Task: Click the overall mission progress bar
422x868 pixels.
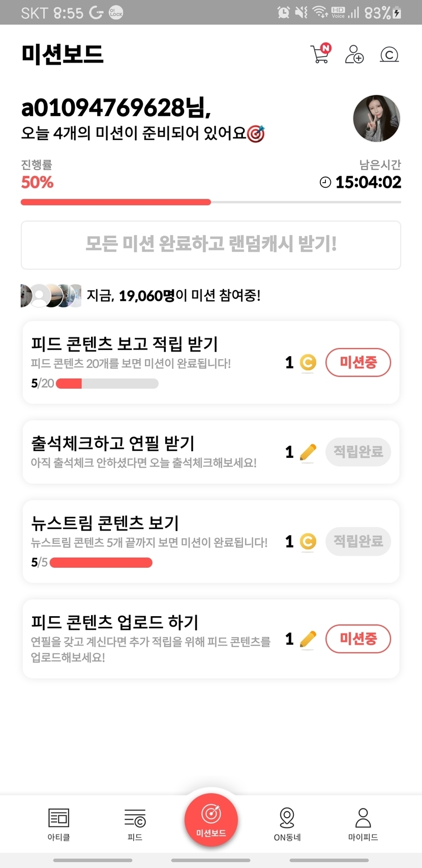Action: pyautogui.click(x=210, y=202)
